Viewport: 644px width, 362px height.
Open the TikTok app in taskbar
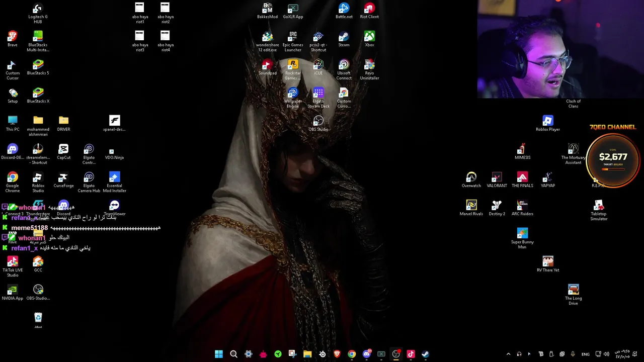coord(411,354)
